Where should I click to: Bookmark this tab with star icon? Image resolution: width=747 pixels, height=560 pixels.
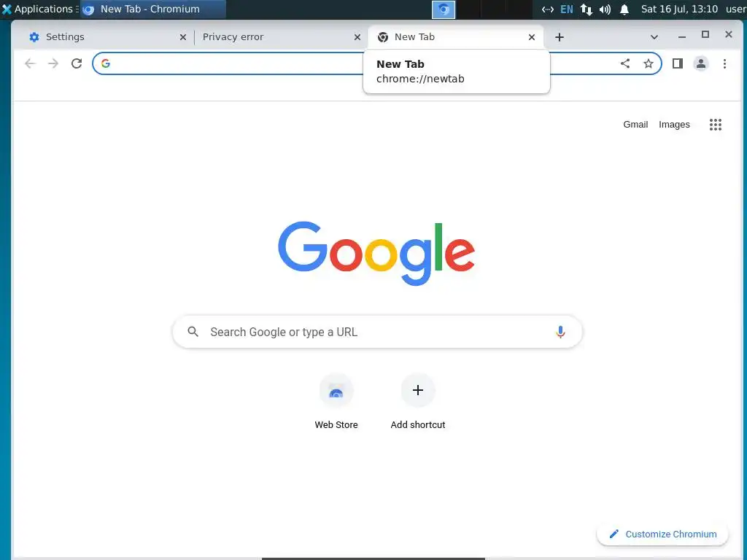point(649,63)
